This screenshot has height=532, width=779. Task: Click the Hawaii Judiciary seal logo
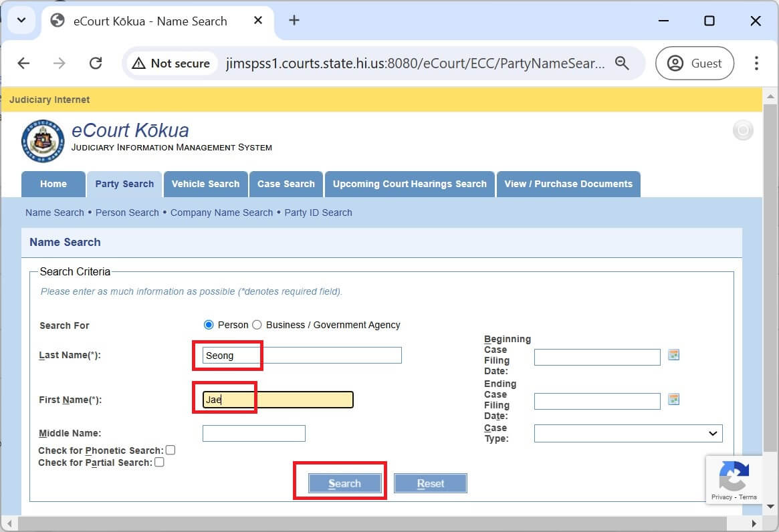click(43, 141)
